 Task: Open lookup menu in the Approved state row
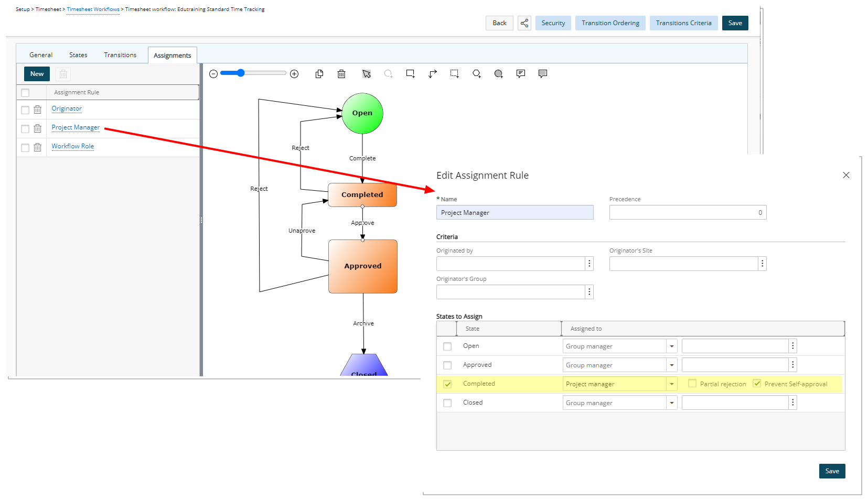coord(793,365)
